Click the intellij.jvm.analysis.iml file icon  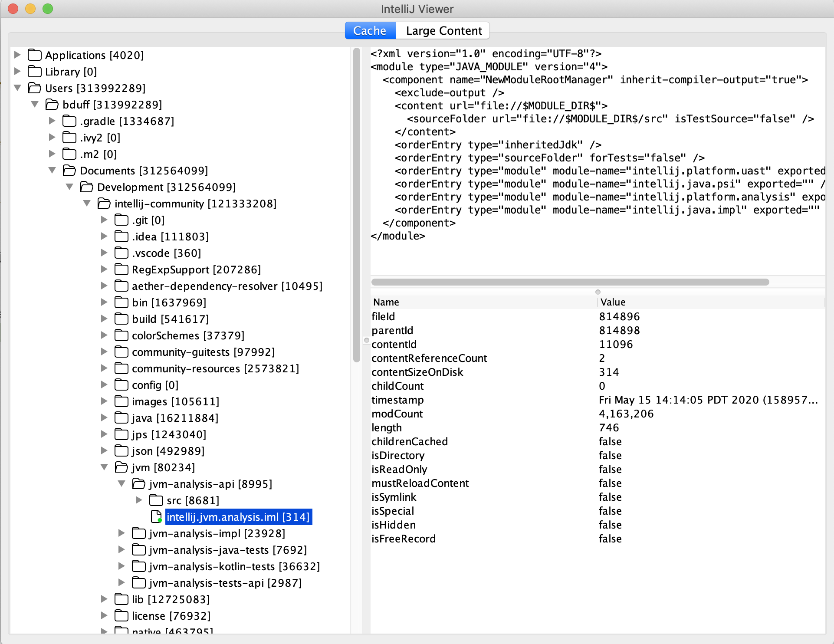tap(156, 516)
